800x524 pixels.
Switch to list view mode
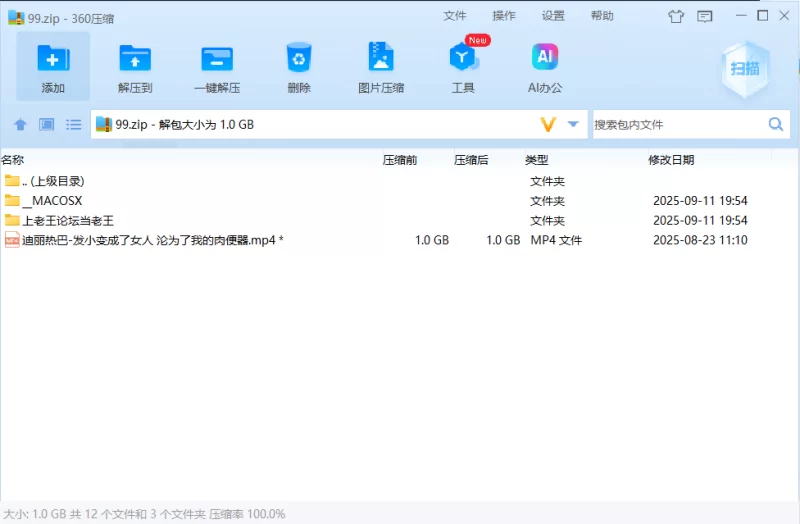[73, 125]
